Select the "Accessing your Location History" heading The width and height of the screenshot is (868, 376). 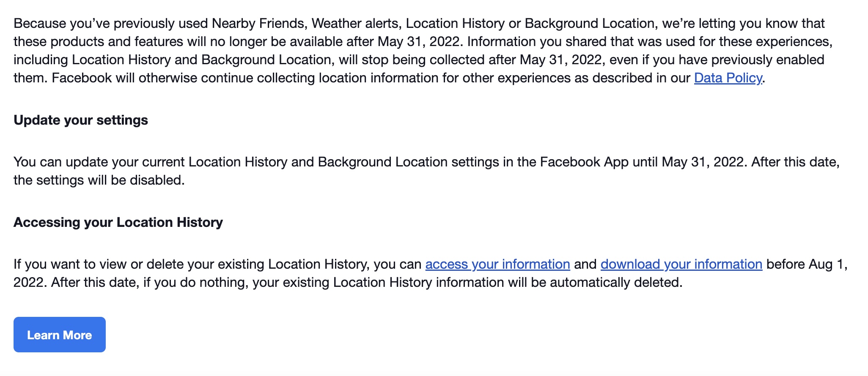point(118,223)
